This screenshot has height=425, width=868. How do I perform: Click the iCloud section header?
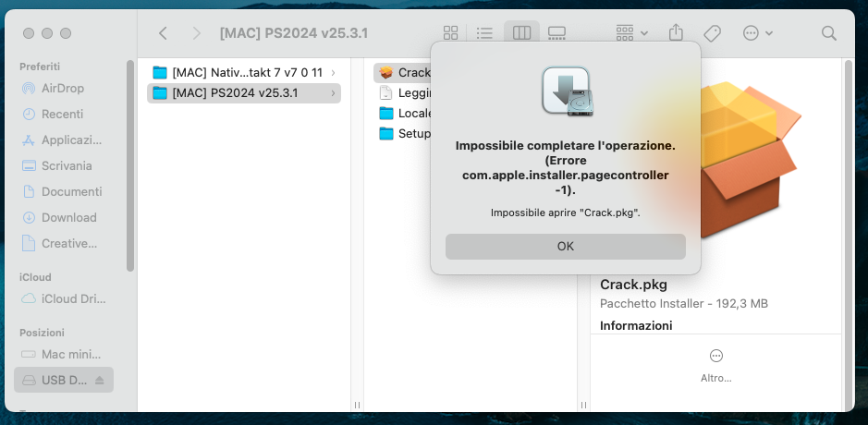pos(35,277)
